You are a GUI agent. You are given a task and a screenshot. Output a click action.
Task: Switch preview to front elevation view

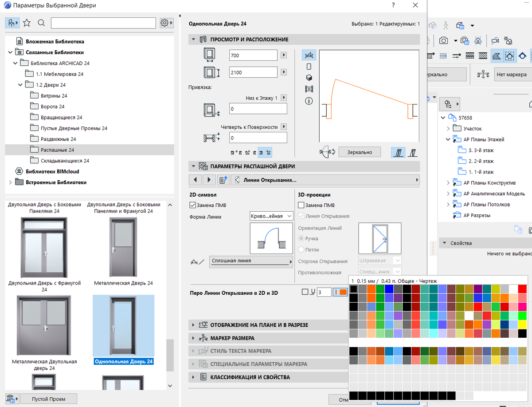(309, 67)
